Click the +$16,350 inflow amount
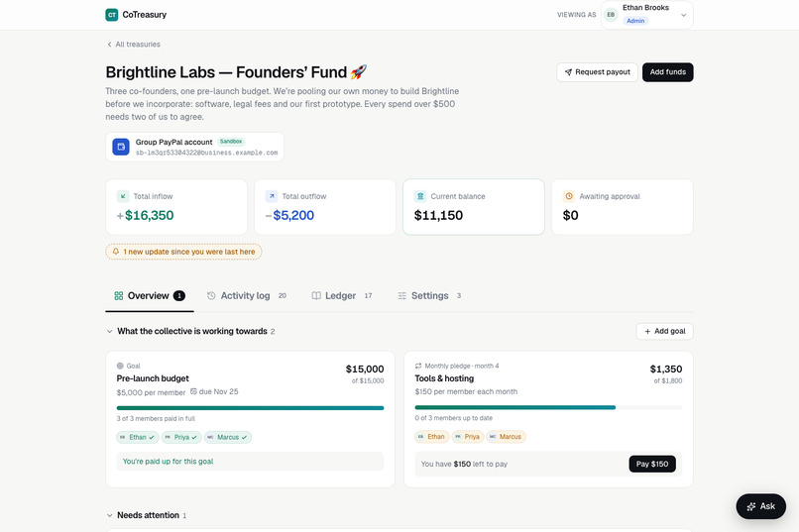 (x=145, y=215)
